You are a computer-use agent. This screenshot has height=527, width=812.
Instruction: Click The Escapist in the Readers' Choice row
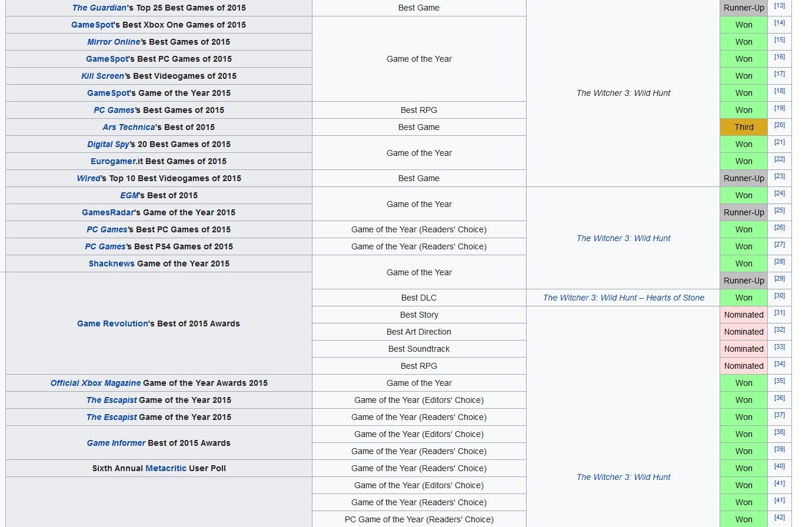coord(111,417)
